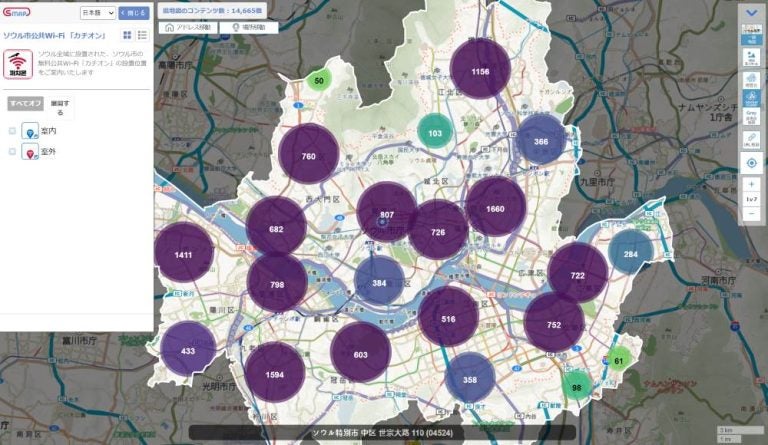Switch to the list view icon
This screenshot has width=768, height=445.
pos(142,36)
